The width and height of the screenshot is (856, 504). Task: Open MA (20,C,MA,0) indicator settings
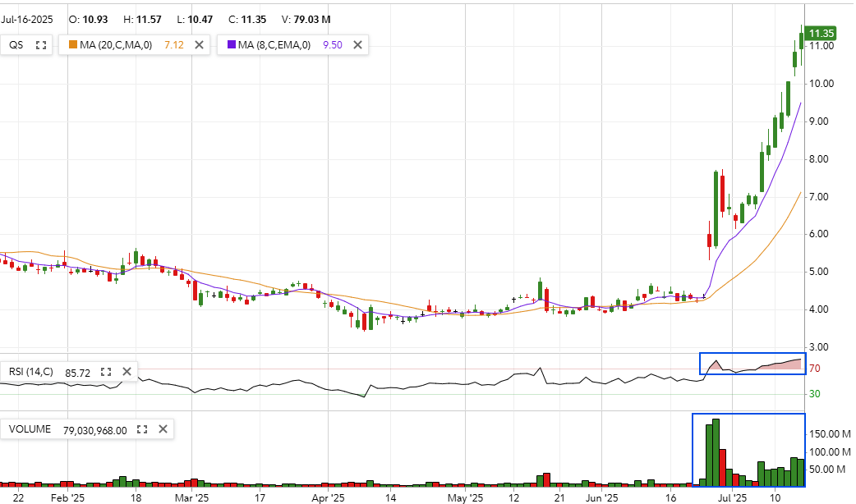[x=116, y=45]
